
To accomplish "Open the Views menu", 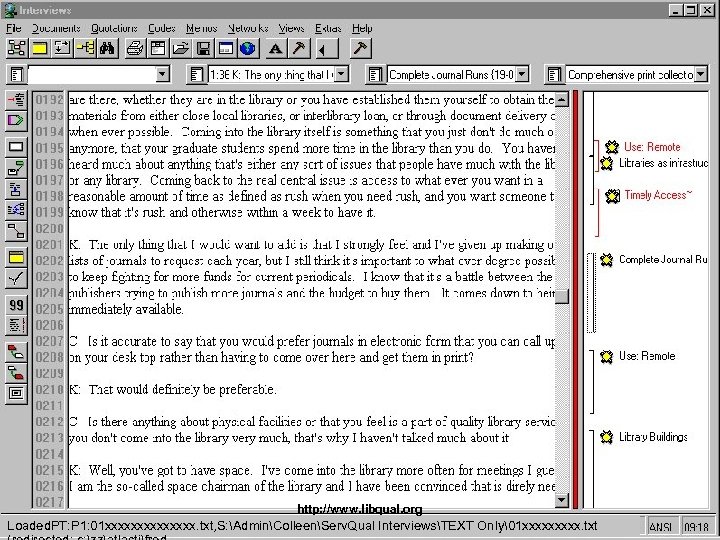I will [x=291, y=28].
